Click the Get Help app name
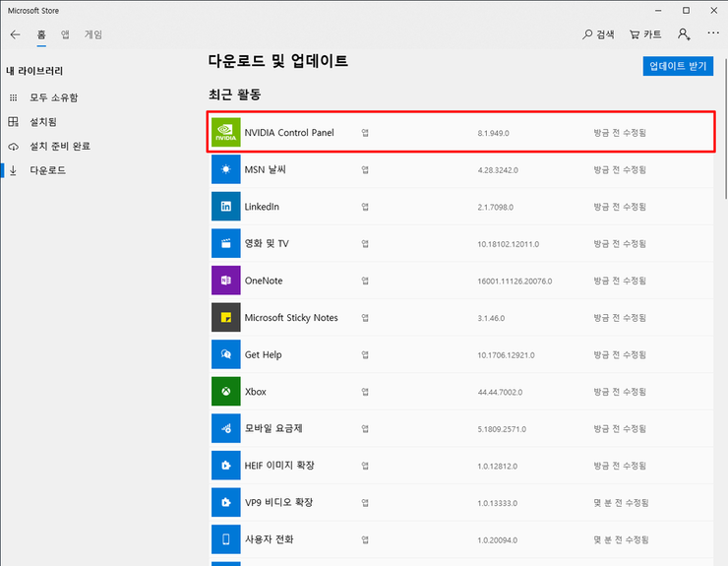728x566 pixels. pos(264,354)
